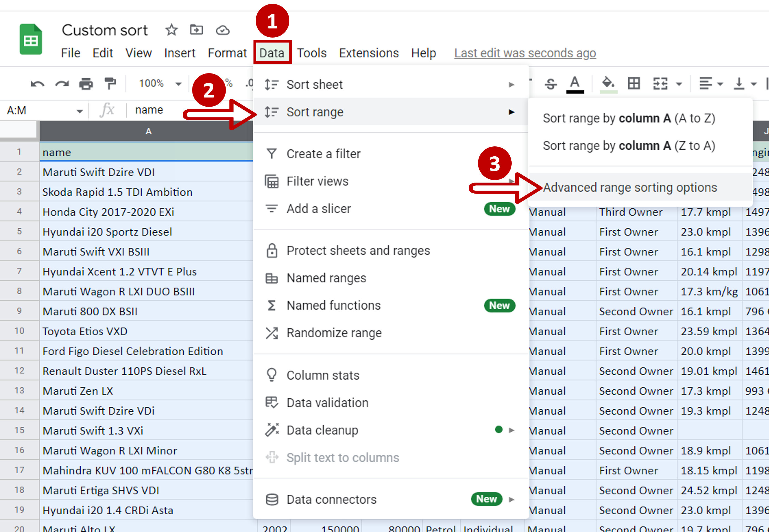
Task: Click the move to folder icon
Action: 196,30
